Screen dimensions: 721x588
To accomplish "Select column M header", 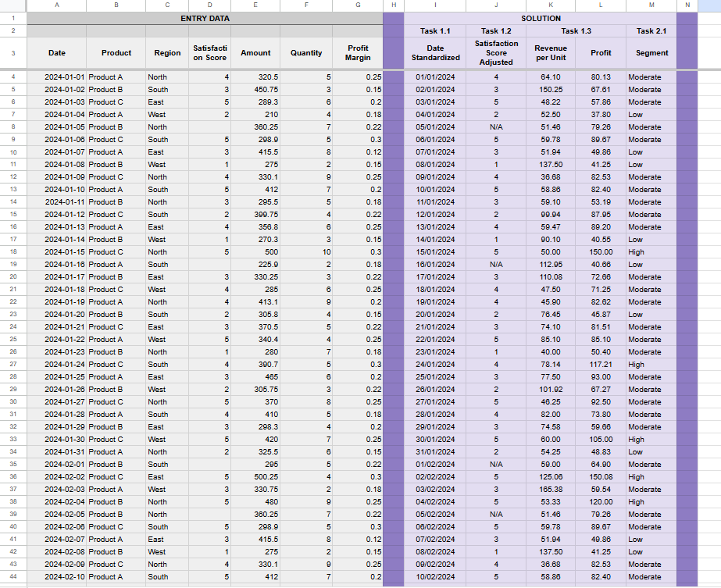I will pyautogui.click(x=651, y=5).
